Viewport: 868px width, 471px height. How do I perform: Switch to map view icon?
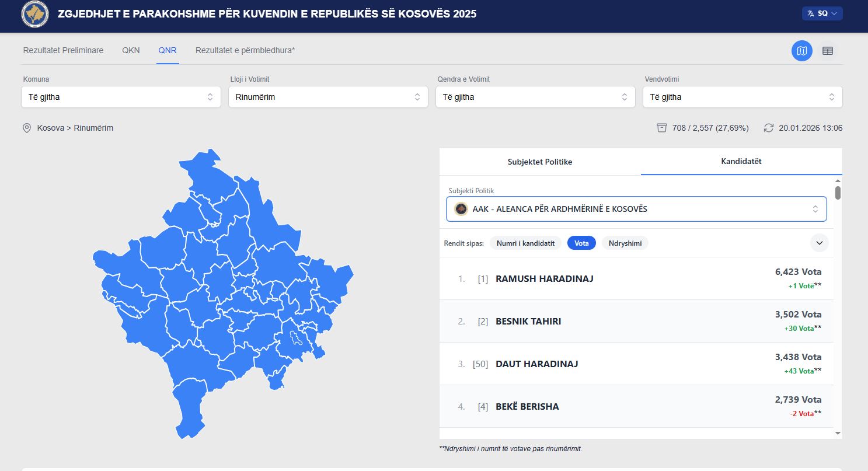pos(801,51)
